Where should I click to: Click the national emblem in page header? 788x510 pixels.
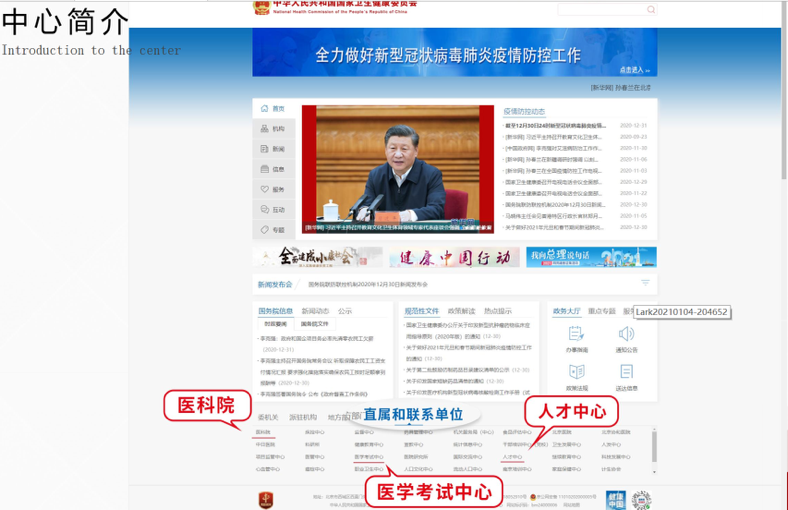261,7
